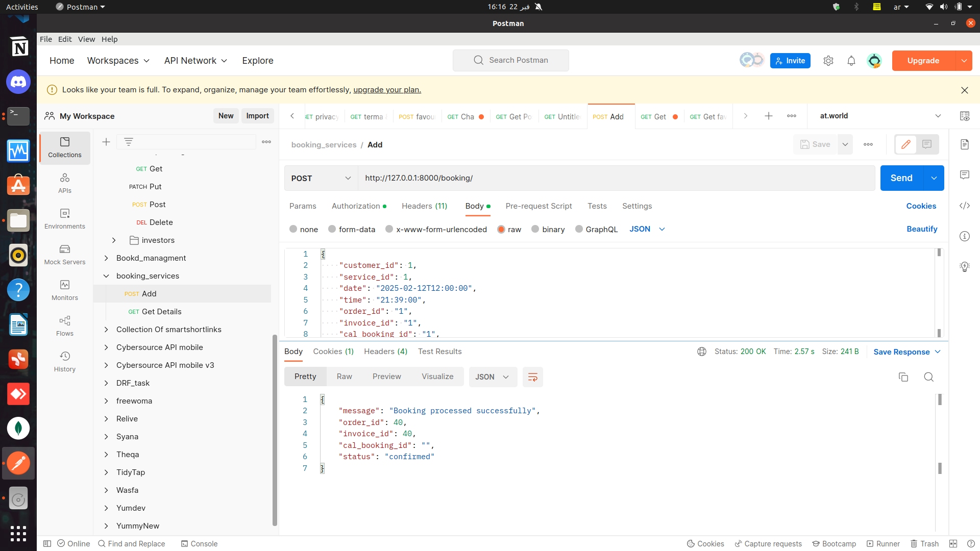Viewport: 980px width, 551px height.
Task: Open the code snippet icon in right sidebar
Action: click(965, 206)
